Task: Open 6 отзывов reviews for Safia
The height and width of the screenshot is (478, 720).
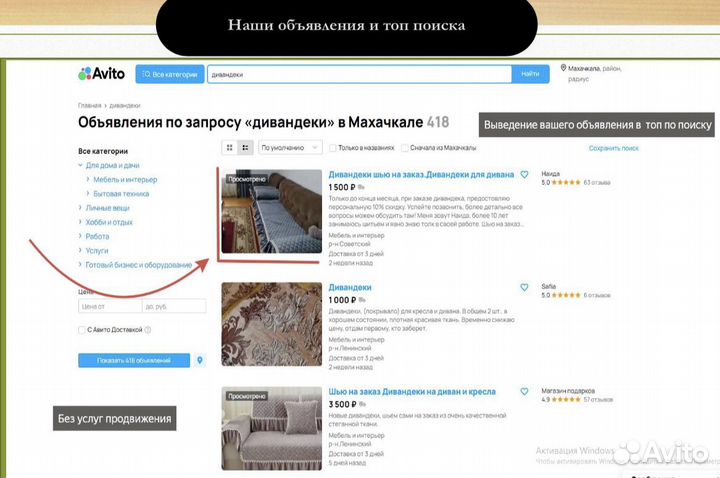Action: click(x=596, y=295)
